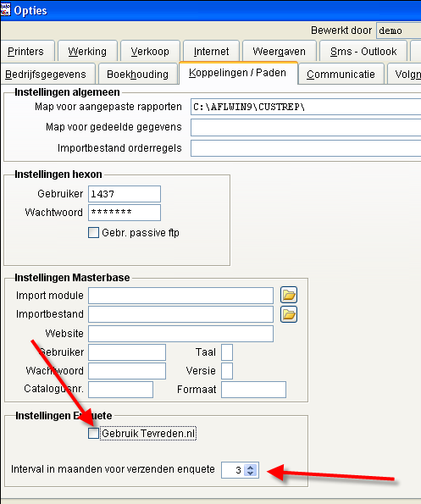Select the Communicatie tab
The height and width of the screenshot is (504, 421).
coord(341,75)
